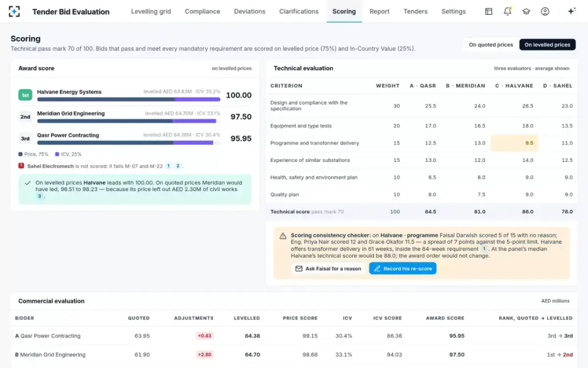Viewport: 588px width, 368px height.
Task: Switch scoring to On levelled prices
Action: point(547,45)
